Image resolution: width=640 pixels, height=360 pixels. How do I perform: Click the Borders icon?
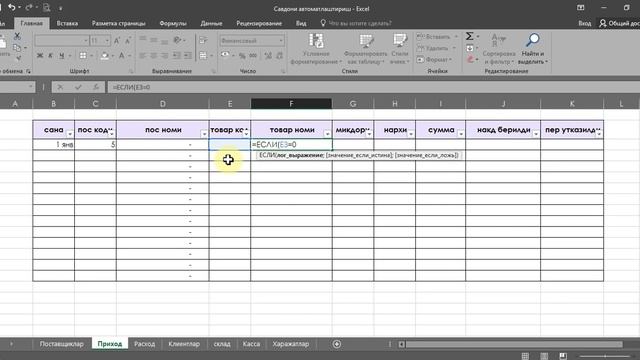(x=83, y=56)
